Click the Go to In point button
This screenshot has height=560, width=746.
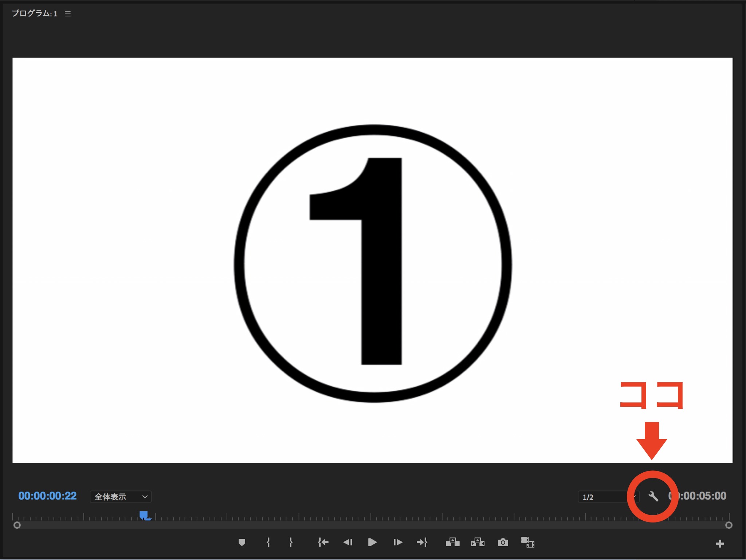(323, 542)
